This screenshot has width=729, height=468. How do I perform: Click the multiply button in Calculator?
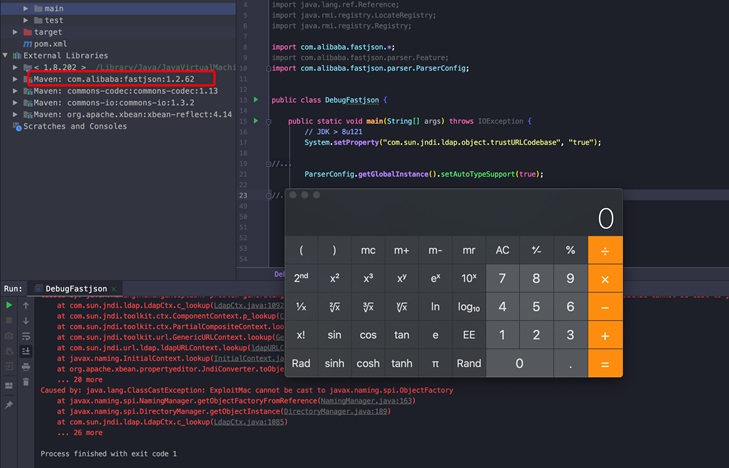(605, 279)
